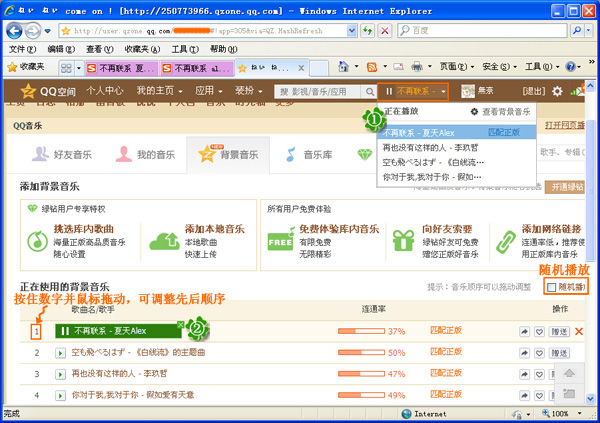Click the 百度 browser search box

click(482, 31)
